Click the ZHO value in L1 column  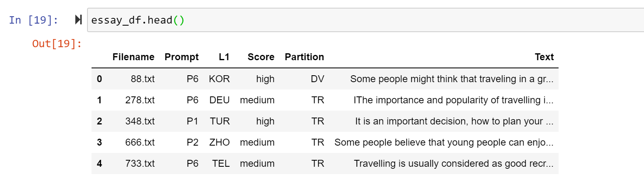pyautogui.click(x=219, y=142)
